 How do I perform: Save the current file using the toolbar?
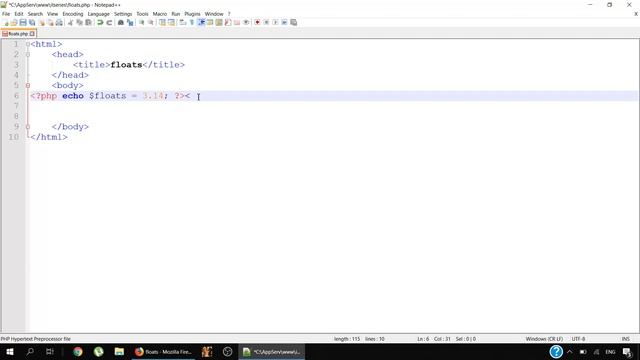click(23, 22)
